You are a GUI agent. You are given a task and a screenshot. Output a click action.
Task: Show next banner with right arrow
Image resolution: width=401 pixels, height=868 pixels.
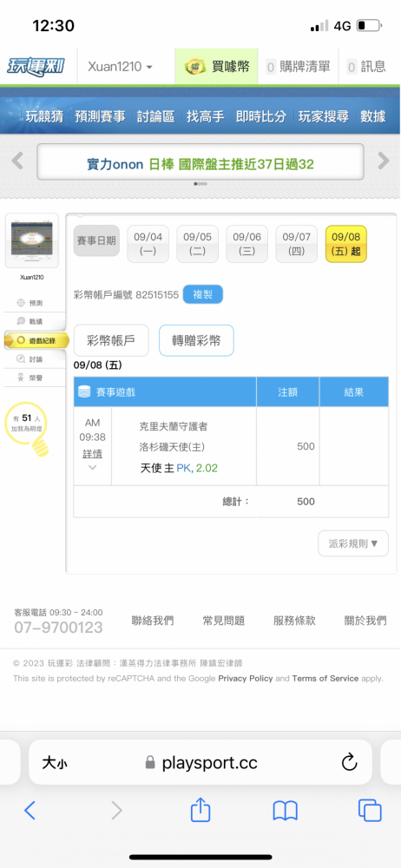point(384,161)
